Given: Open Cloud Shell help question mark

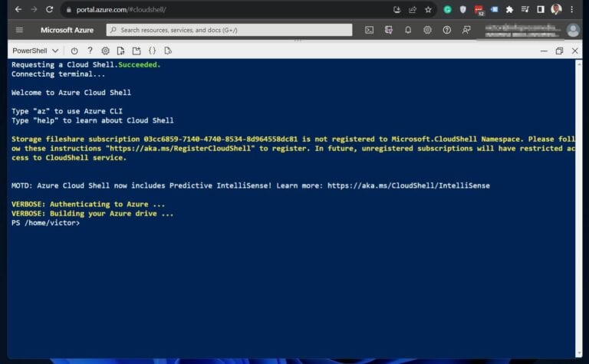Looking at the screenshot, I should point(90,51).
